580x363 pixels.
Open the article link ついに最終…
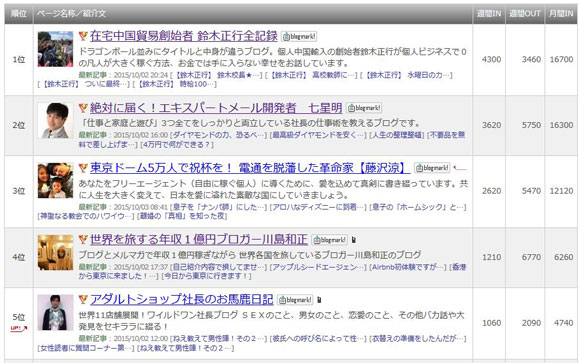pyautogui.click(x=84, y=84)
